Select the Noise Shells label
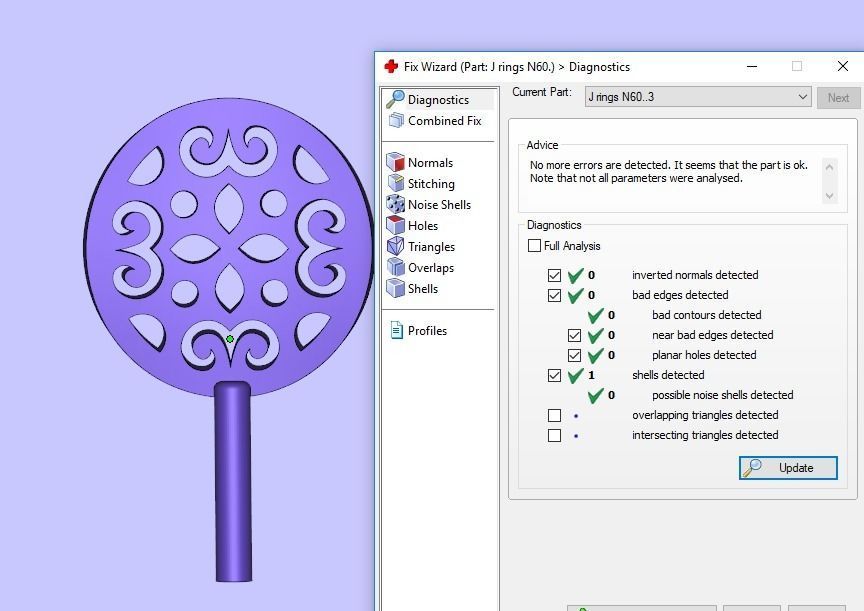This screenshot has height=611, width=864. coord(439,204)
